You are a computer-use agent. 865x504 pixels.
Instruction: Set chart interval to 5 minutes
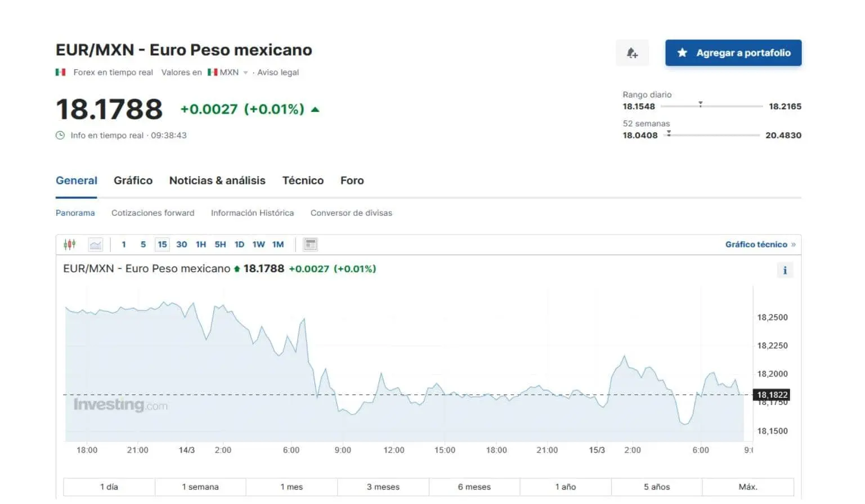pyautogui.click(x=143, y=244)
